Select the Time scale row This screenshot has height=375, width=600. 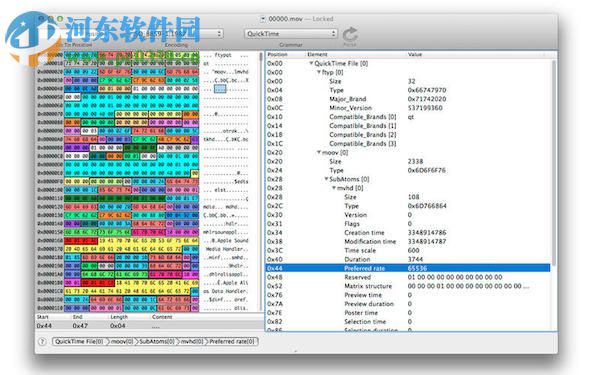[408, 250]
